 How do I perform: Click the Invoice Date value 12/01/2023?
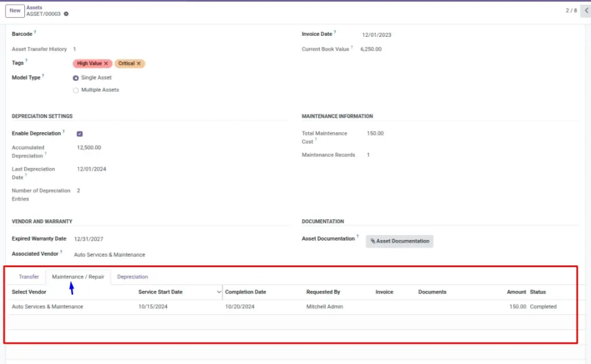[x=376, y=35]
